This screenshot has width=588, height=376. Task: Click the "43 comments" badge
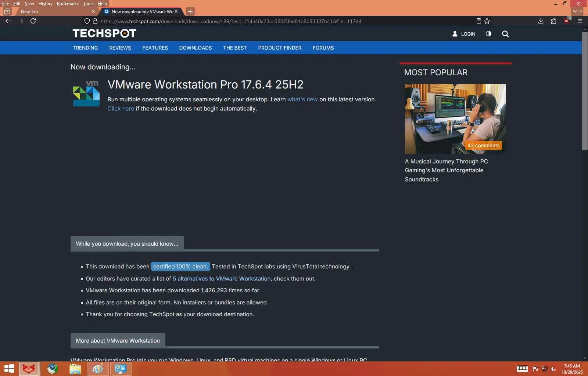[x=483, y=145]
